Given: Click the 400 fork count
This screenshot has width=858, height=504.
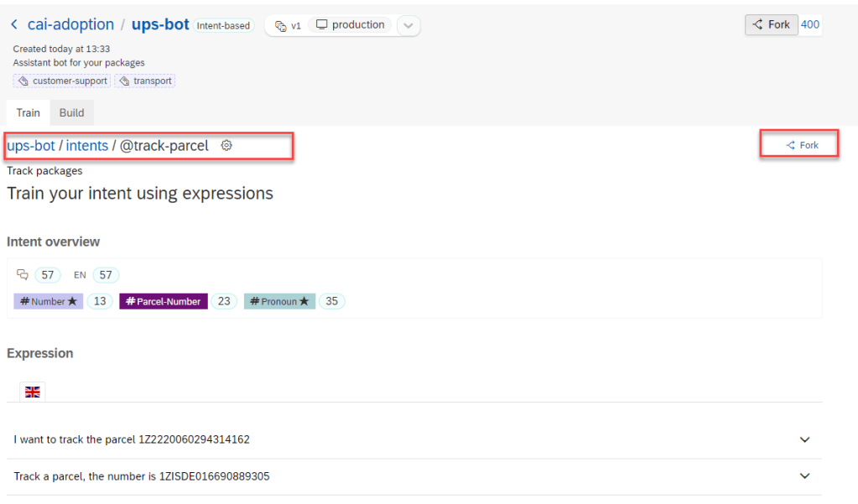Looking at the screenshot, I should pos(810,24).
